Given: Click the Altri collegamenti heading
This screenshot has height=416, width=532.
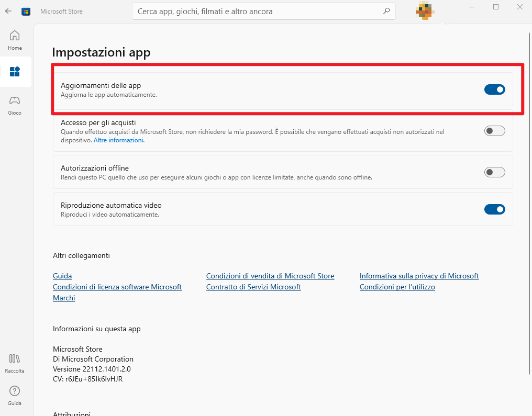Looking at the screenshot, I should 81,256.
